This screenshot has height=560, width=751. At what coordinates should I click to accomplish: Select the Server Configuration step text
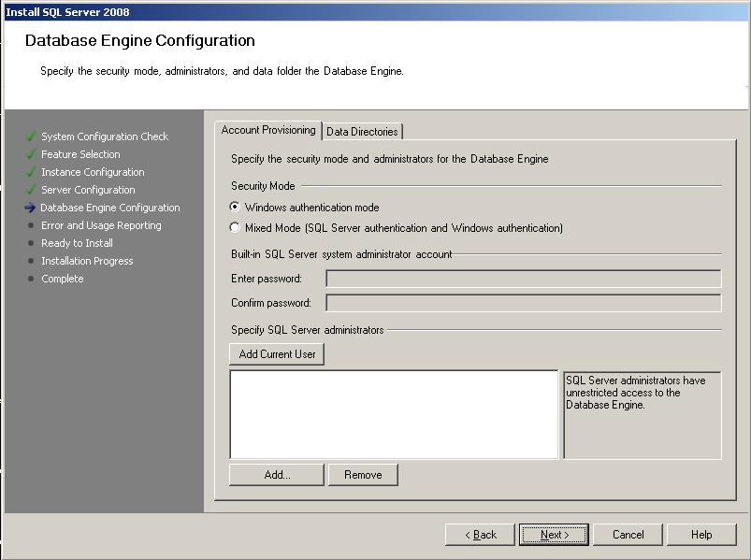(x=88, y=190)
